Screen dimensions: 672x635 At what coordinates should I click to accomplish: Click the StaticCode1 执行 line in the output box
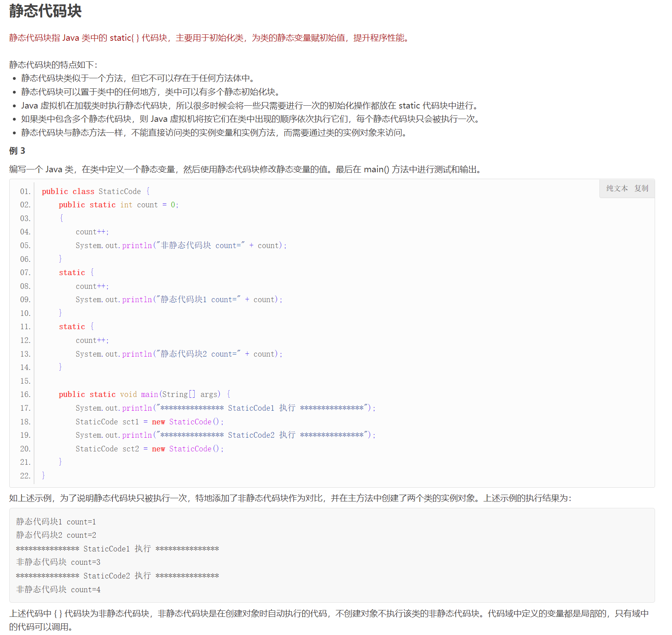(118, 549)
